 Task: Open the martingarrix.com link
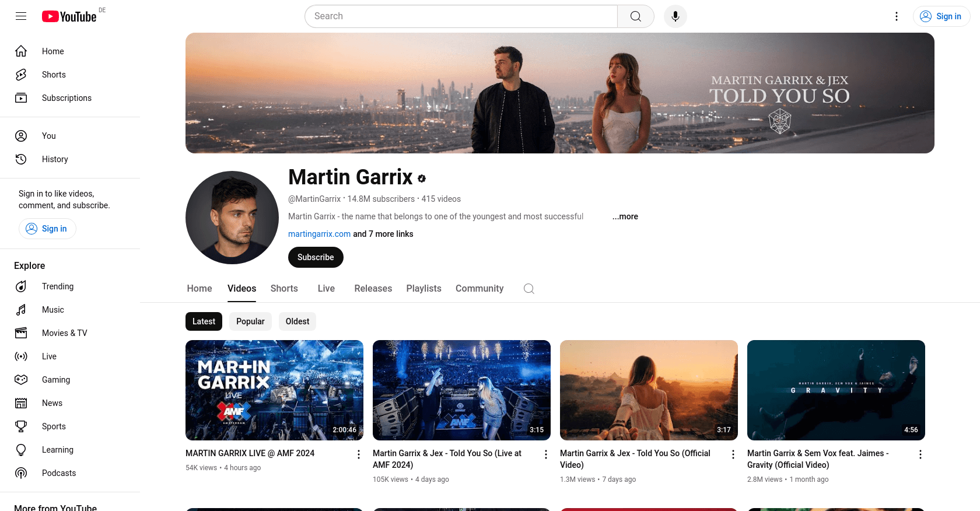(x=319, y=234)
